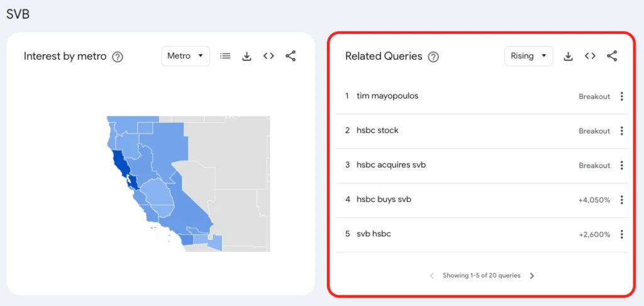Open more options for svb hsbc
The image size is (644, 306).
point(622,234)
